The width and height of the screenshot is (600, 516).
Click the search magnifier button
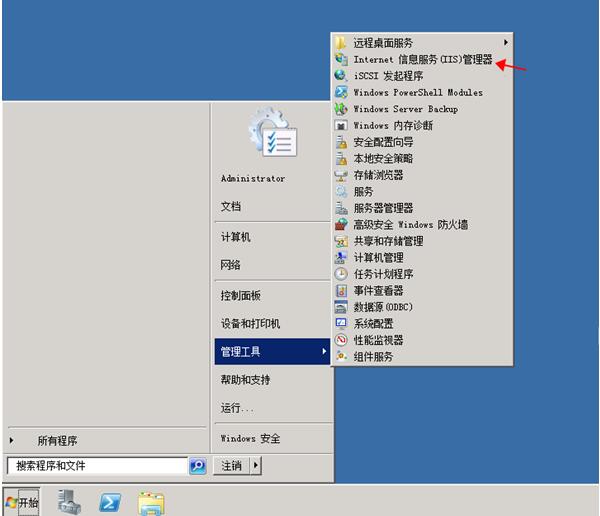pos(197,466)
